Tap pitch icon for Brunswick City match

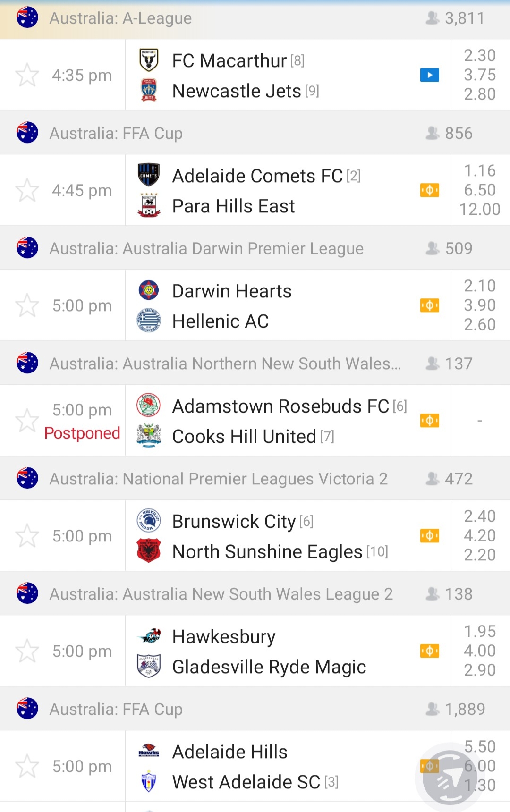tap(430, 536)
